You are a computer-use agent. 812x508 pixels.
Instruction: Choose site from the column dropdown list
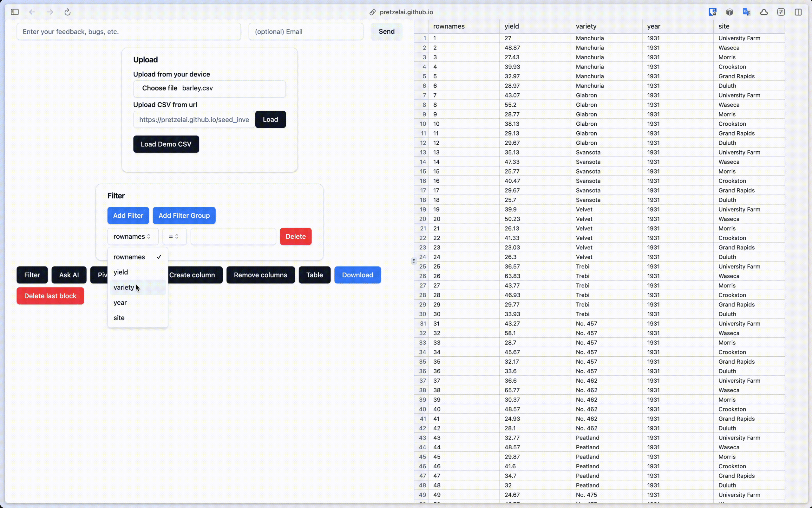click(x=119, y=318)
